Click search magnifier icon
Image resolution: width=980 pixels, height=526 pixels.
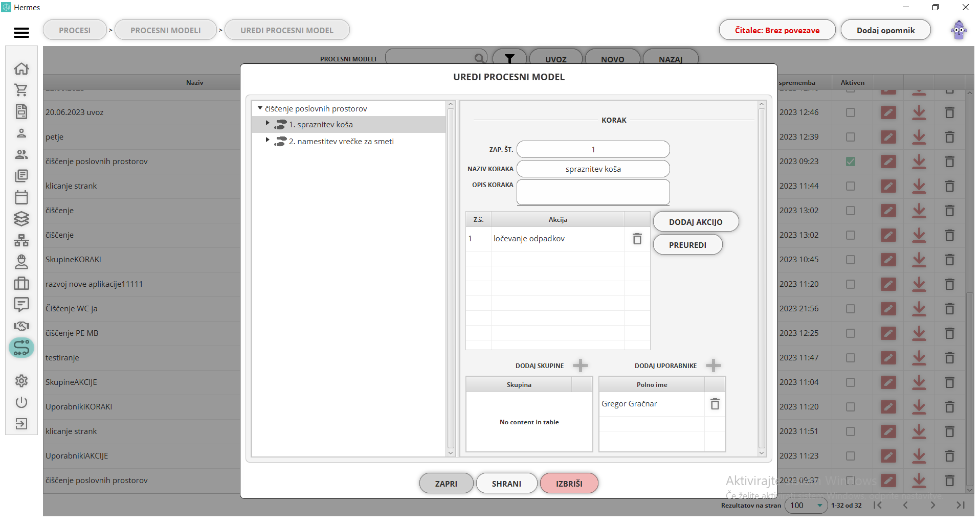479,59
